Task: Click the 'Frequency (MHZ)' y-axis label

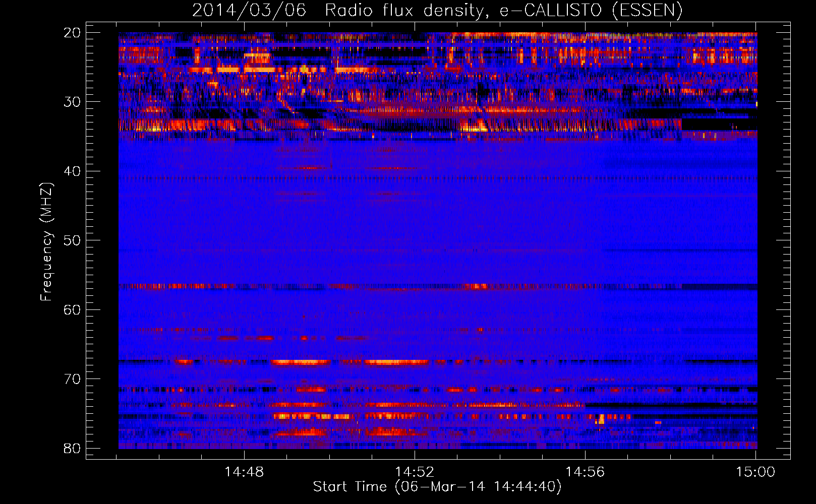Action: pos(46,242)
